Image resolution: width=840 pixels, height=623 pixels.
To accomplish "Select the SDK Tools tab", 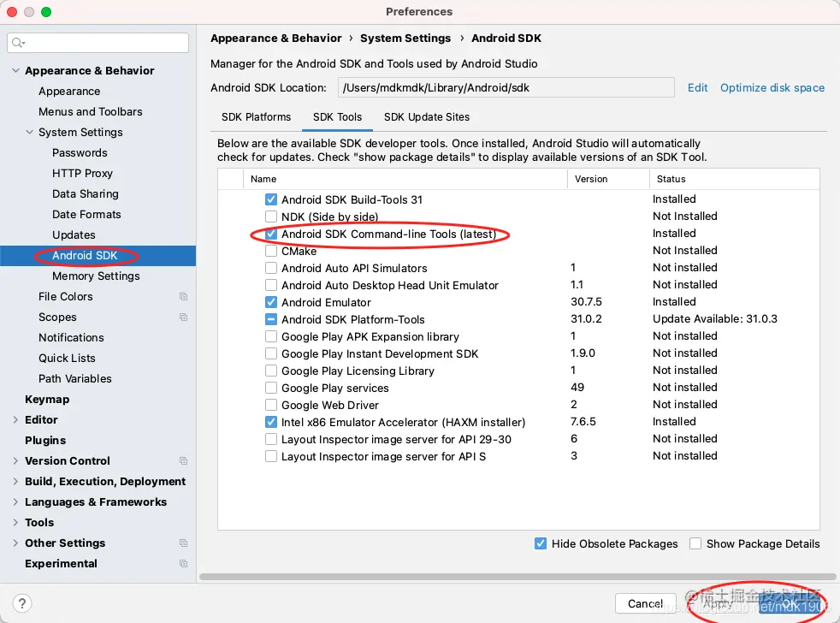I will tap(338, 117).
